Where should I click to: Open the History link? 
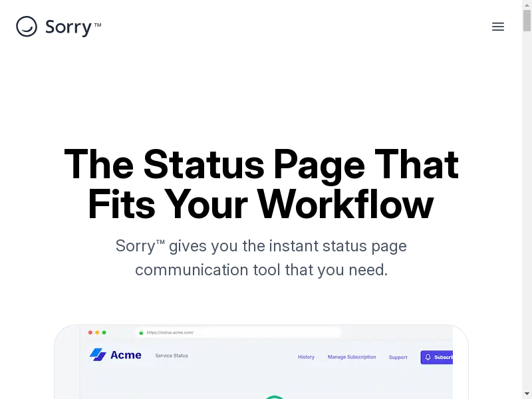[306, 357]
